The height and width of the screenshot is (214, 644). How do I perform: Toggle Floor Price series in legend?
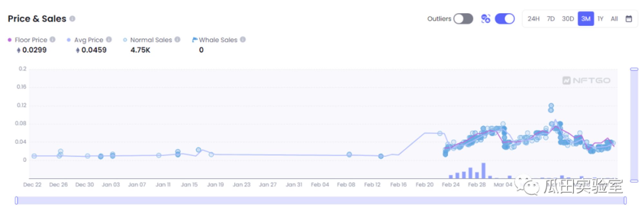[31, 40]
